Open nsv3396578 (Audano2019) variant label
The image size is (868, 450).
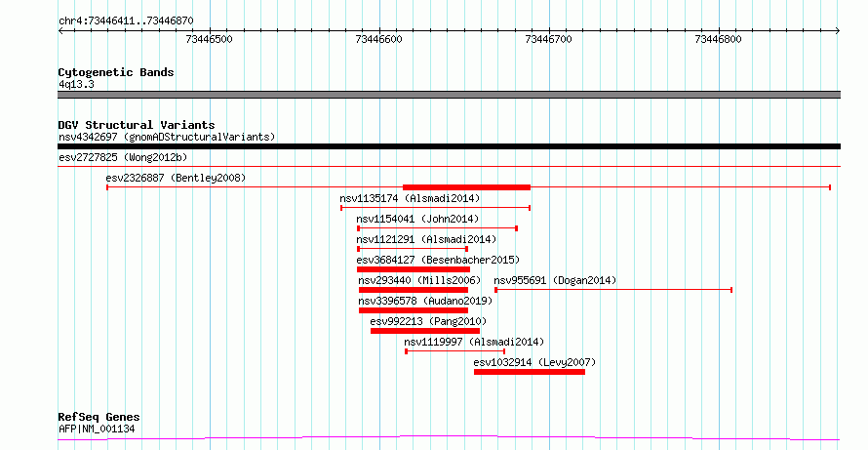[425, 301]
